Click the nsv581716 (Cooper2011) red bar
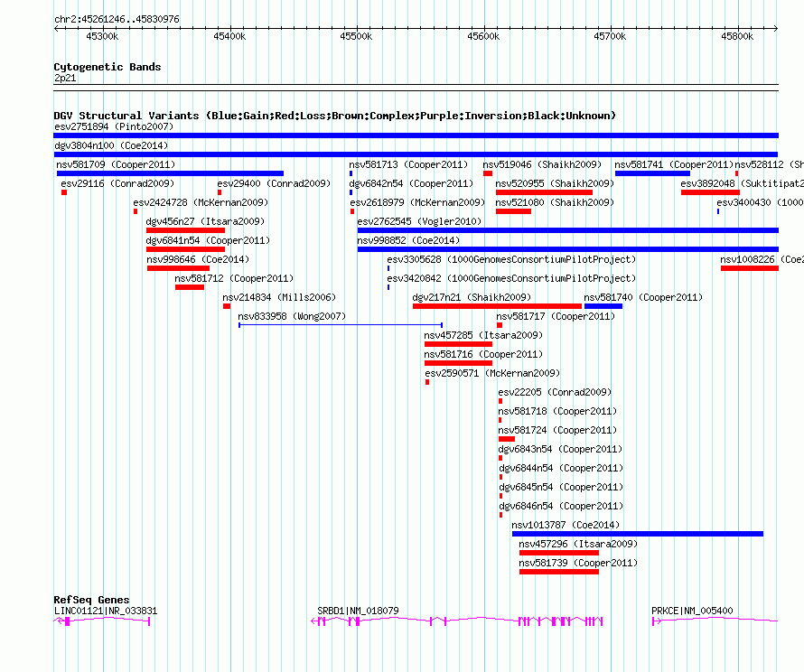 tap(458, 363)
